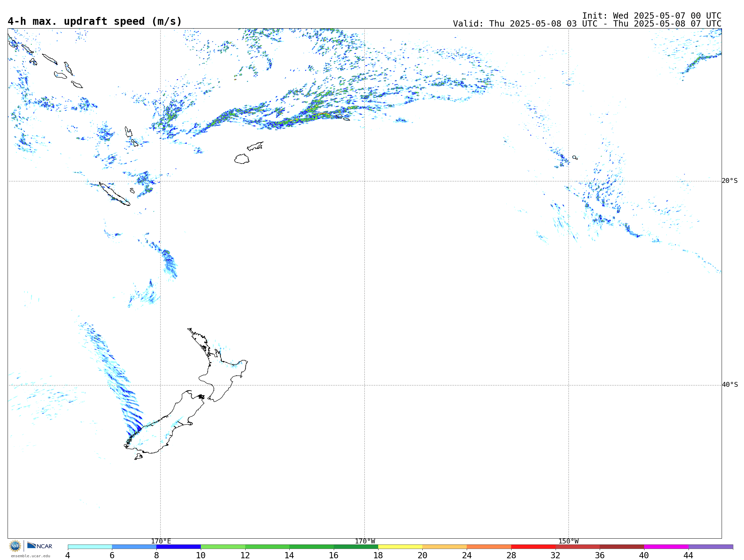Pick the dark brown-red 36–40 colorbar swatch
Screen dimensions: 744x560
(x=622, y=547)
